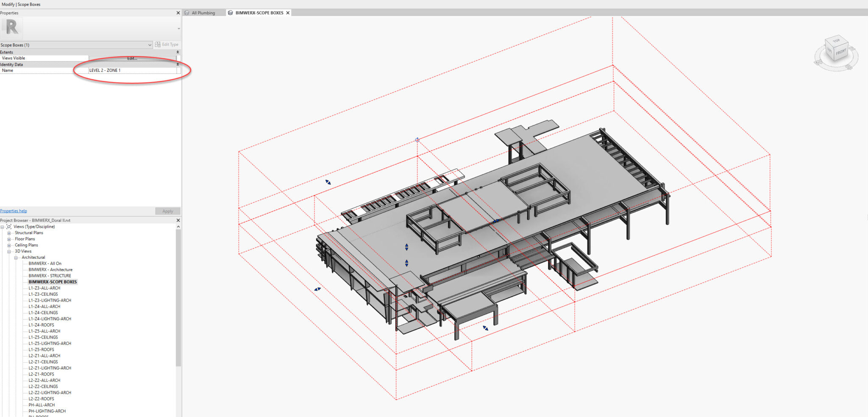The image size is (868, 417).
Task: Open the Properties help link
Action: (13, 211)
